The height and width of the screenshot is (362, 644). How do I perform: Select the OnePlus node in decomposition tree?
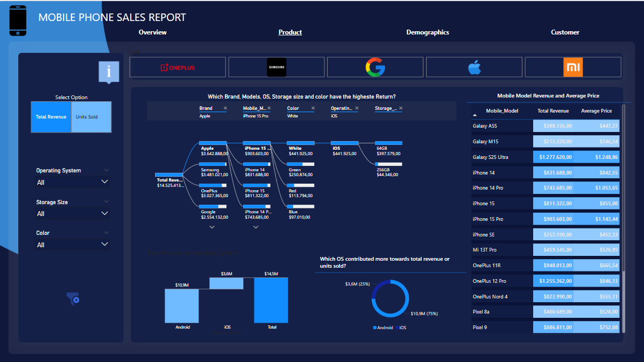[x=213, y=191]
